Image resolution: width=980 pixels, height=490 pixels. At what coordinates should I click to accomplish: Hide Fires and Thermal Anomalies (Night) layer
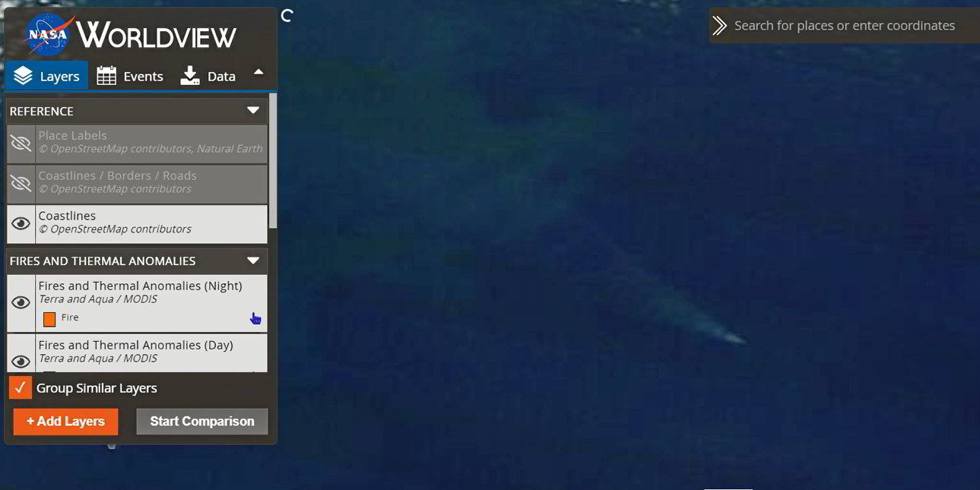21,302
